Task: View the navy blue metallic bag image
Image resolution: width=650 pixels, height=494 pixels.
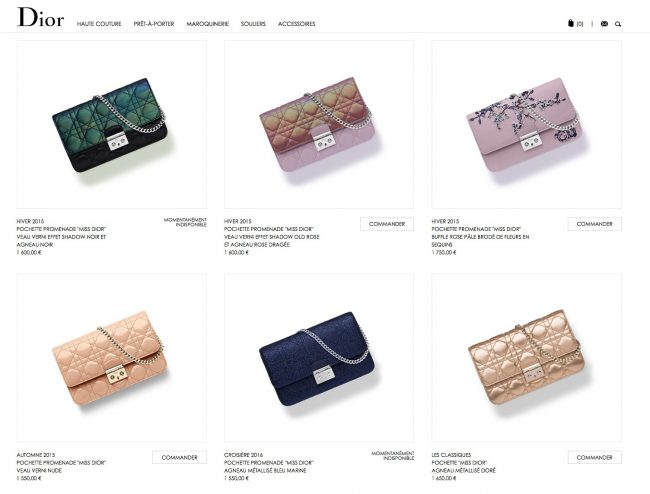Action: [x=319, y=358]
